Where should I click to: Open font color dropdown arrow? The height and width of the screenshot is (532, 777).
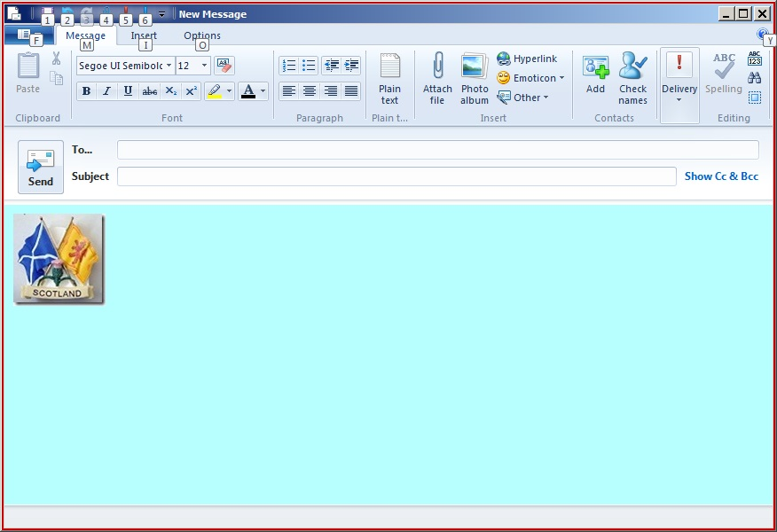(263, 91)
